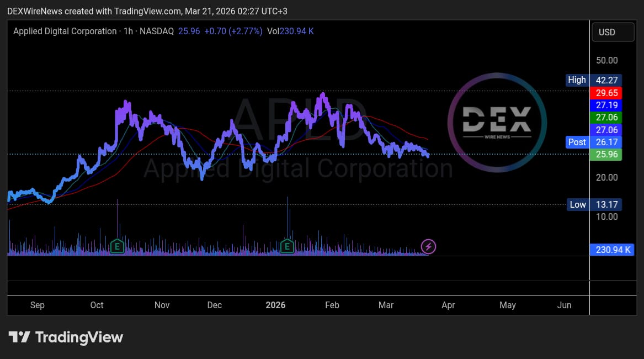Click the +0.70 (+2.77%) change value

233,31
